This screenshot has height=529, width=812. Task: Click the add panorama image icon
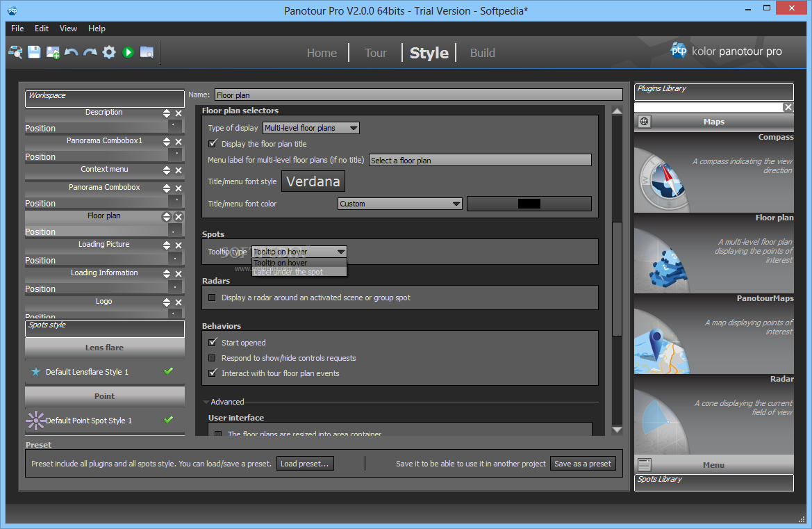pos(53,52)
